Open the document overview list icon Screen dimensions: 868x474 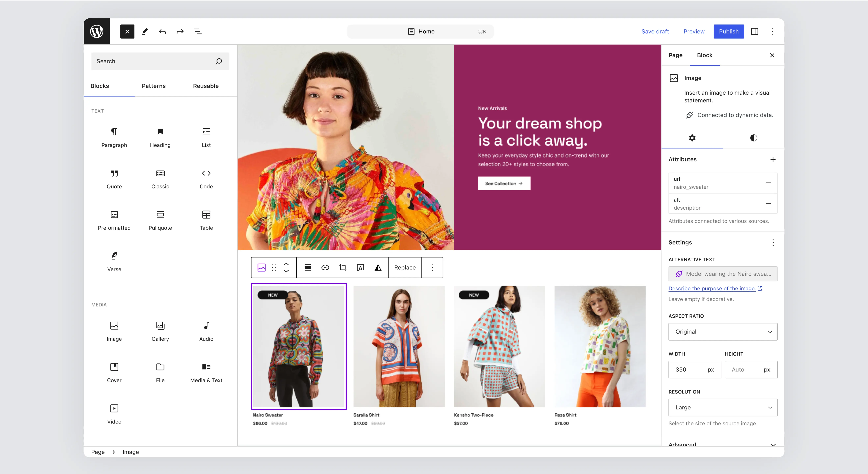click(198, 31)
